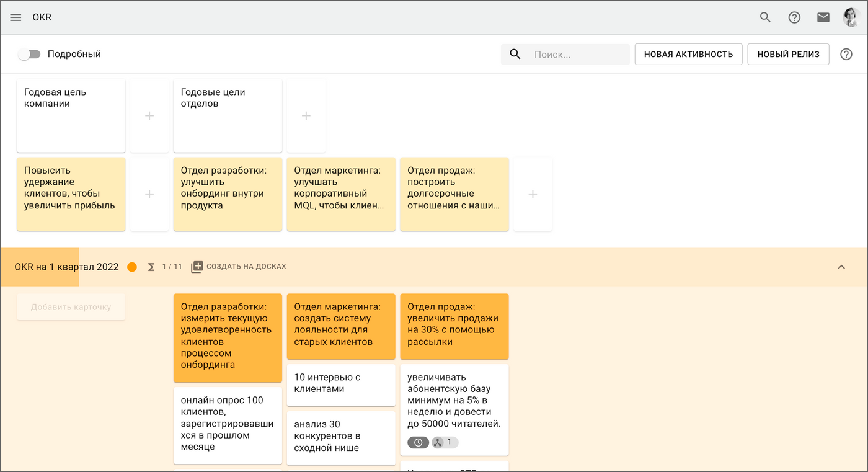Open card создать систему лояльности

tap(341, 326)
